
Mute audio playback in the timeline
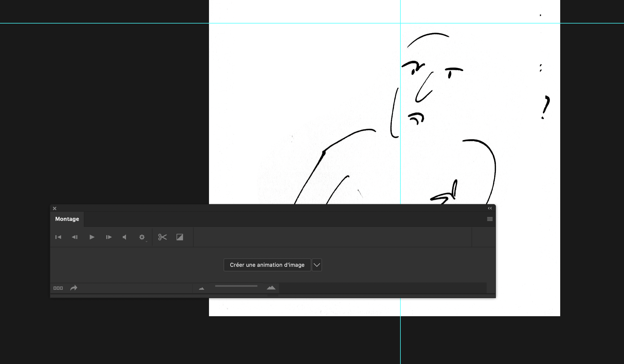[x=125, y=237]
